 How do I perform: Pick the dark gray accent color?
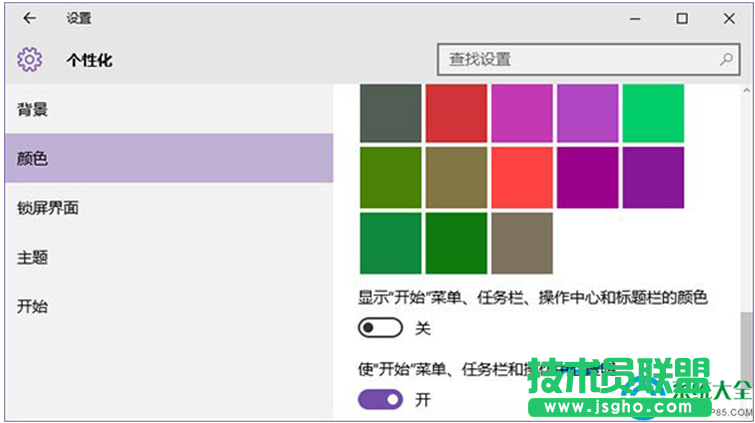pos(390,112)
